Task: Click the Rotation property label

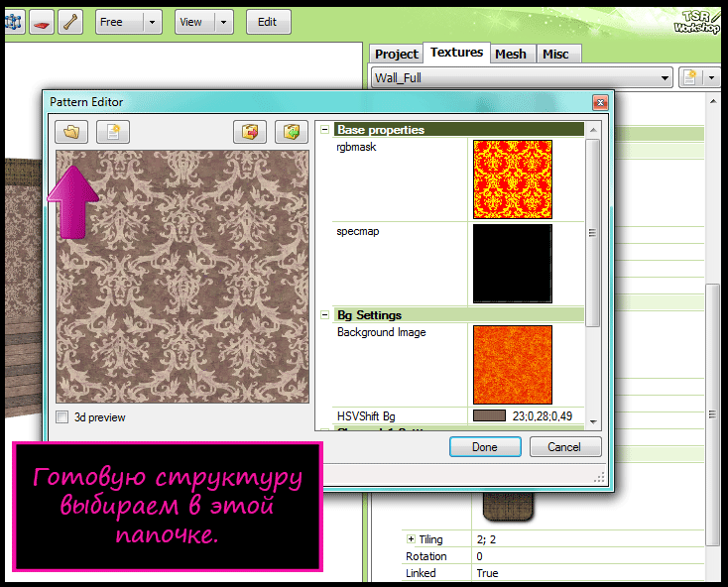Action: [426, 556]
